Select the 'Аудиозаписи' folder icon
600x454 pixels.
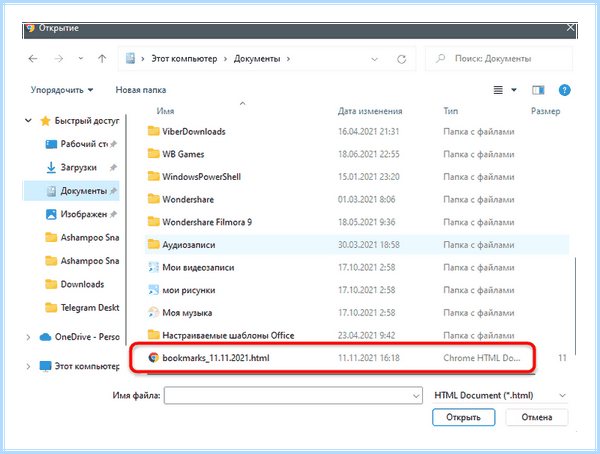(153, 244)
